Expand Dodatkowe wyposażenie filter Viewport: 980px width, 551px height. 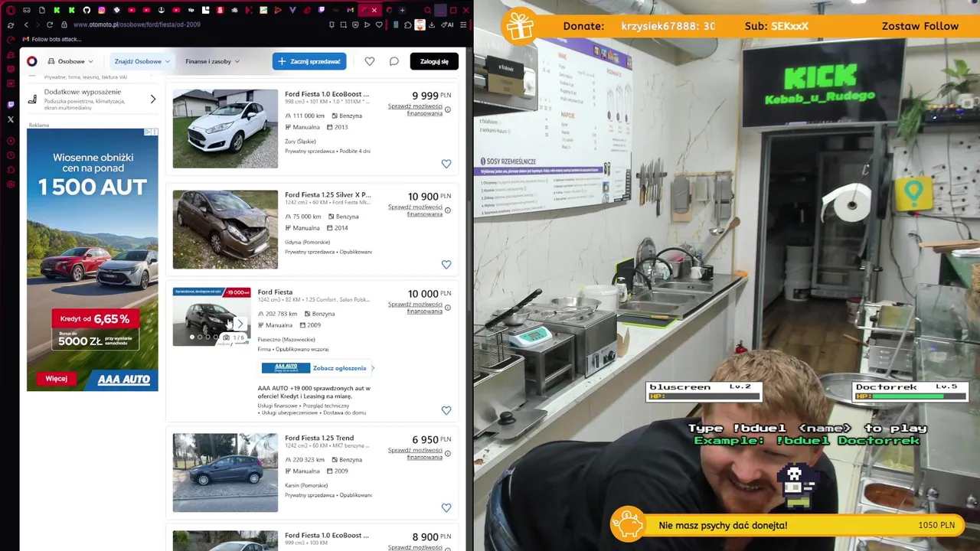pyautogui.click(x=92, y=99)
